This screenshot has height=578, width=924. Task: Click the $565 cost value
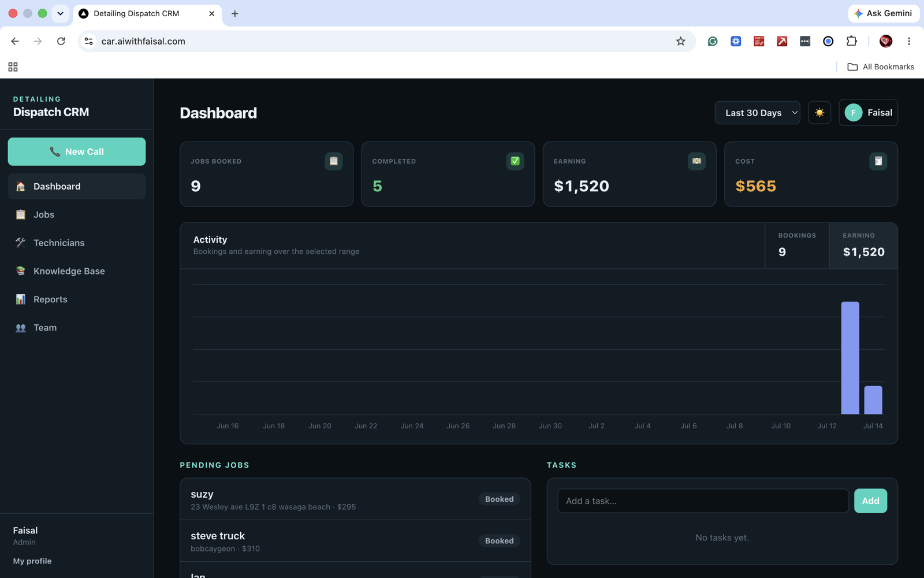click(755, 186)
